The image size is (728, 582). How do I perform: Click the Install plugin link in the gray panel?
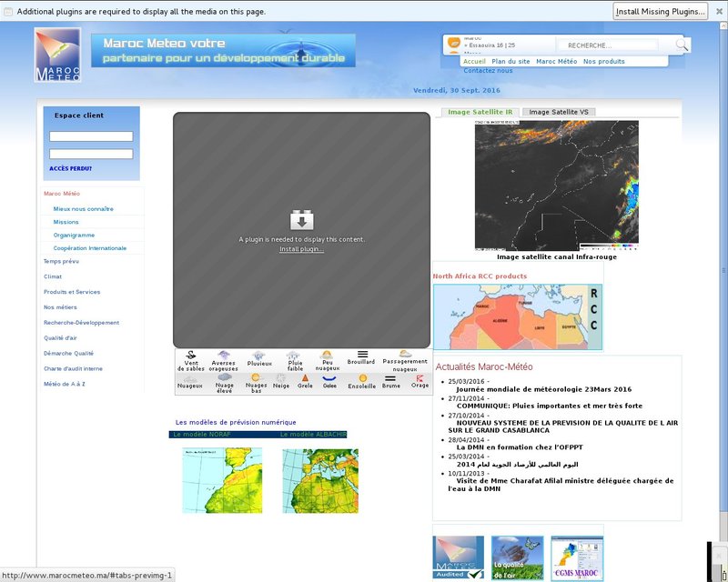point(301,249)
